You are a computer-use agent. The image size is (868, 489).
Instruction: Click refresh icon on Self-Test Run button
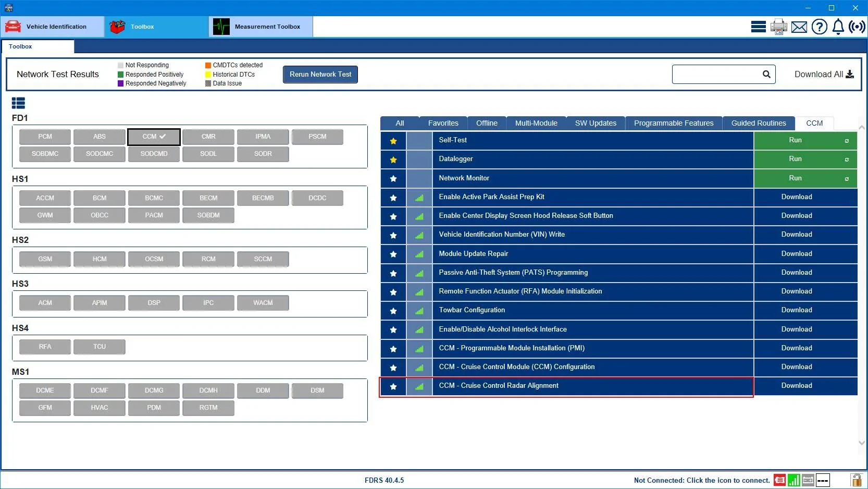pyautogui.click(x=847, y=141)
